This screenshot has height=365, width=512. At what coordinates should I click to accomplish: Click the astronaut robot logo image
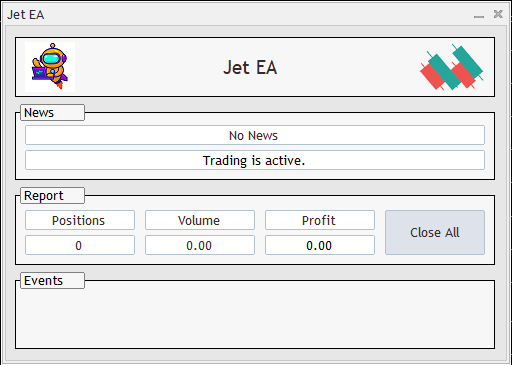[x=50, y=67]
